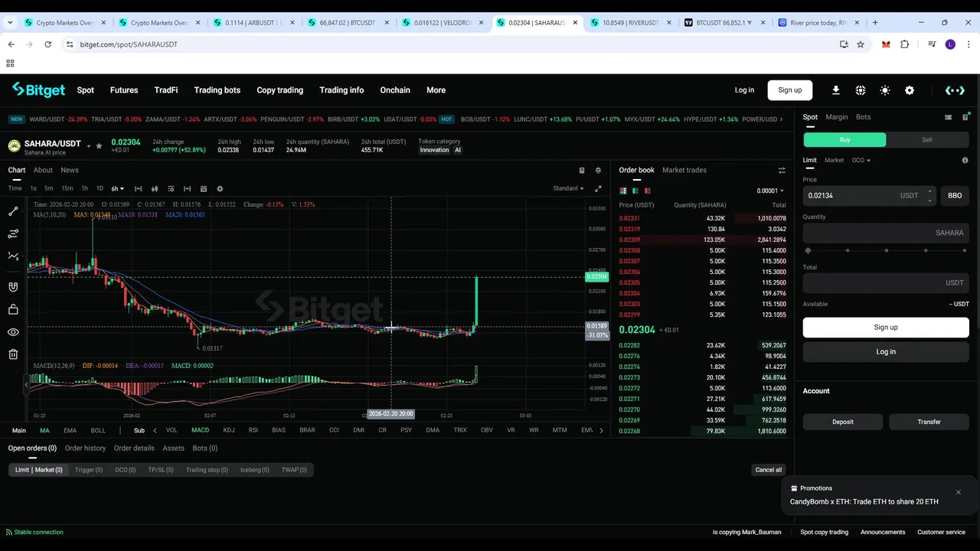Open the candlestick chart type icon
980x551 pixels.
coord(155,188)
